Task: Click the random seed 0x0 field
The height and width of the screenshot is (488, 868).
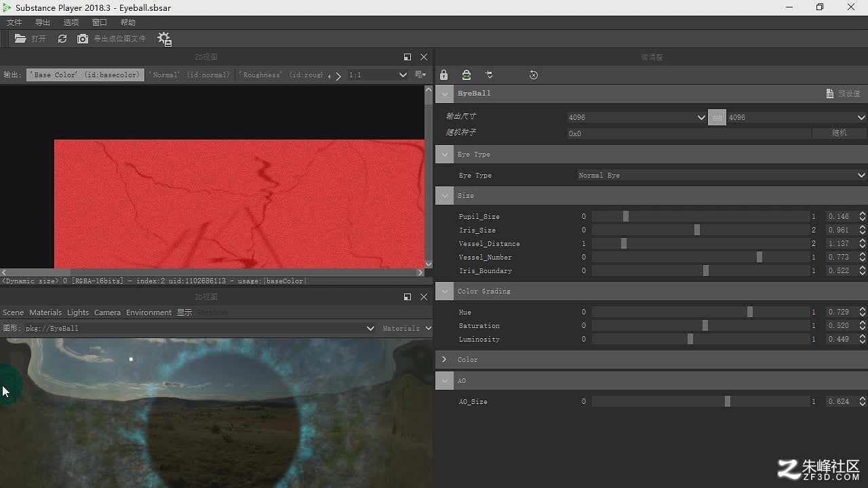Action: pos(688,134)
